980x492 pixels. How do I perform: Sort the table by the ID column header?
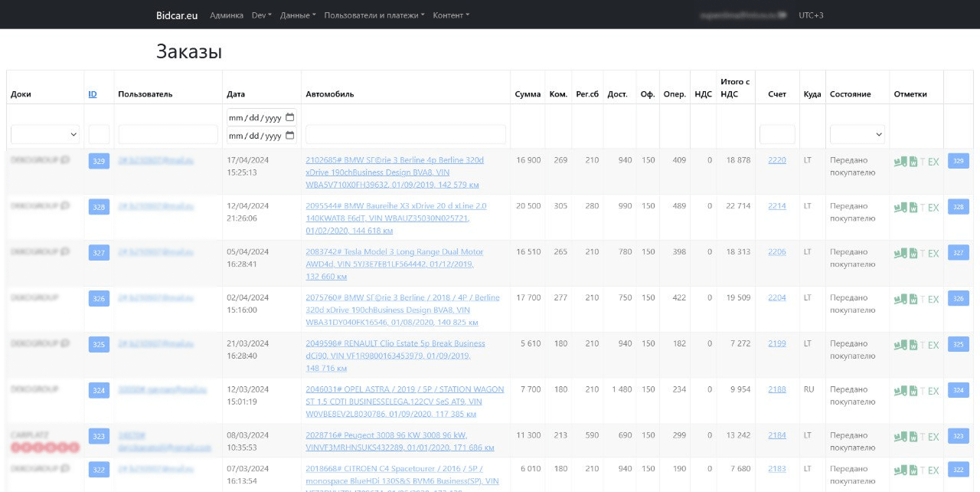tap(93, 94)
